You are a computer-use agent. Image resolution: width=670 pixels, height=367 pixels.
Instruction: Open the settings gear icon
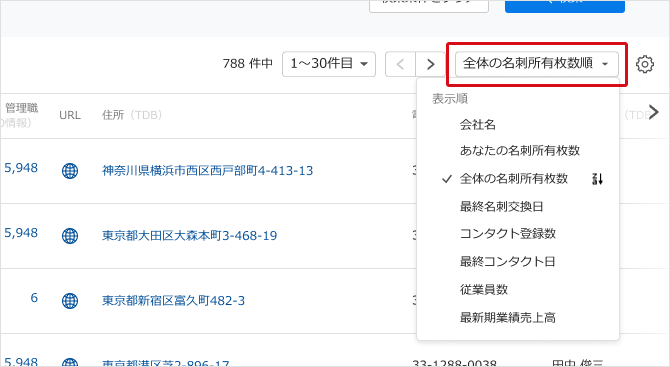[644, 65]
